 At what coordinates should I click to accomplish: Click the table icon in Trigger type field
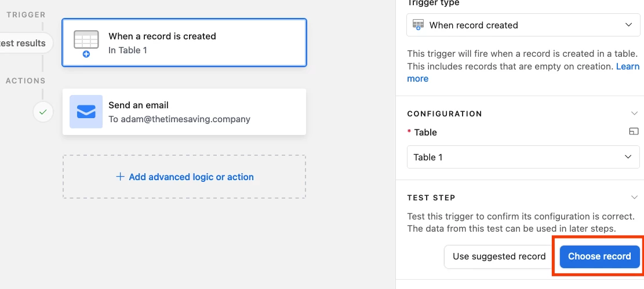[418, 25]
